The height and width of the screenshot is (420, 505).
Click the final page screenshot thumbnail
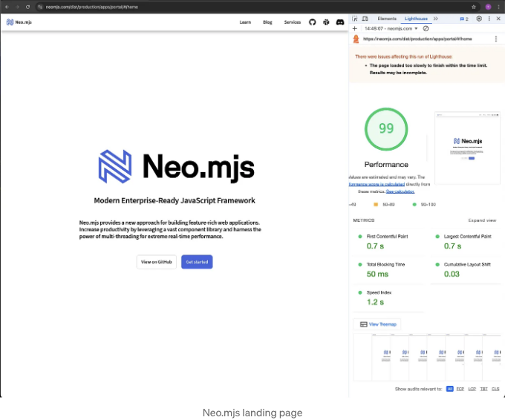tap(468, 148)
